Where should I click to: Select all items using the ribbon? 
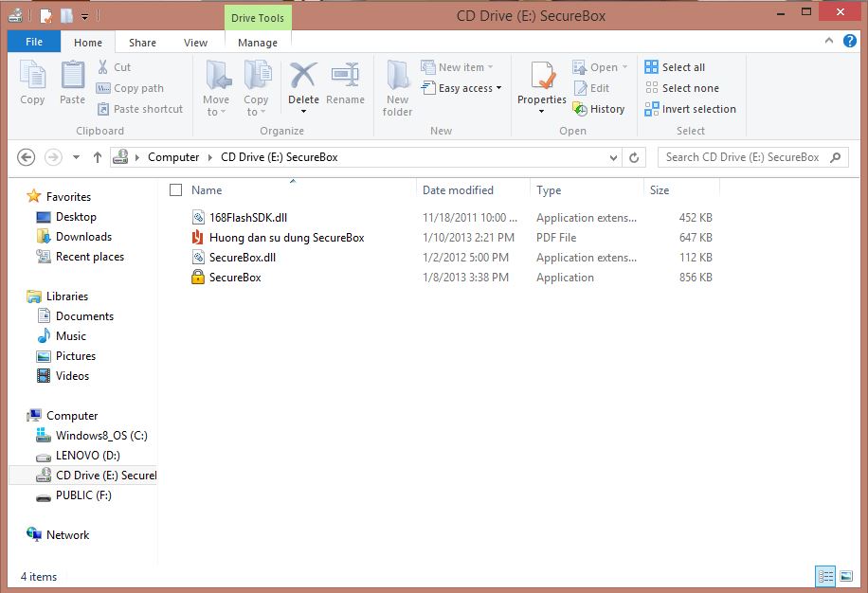pyautogui.click(x=675, y=67)
